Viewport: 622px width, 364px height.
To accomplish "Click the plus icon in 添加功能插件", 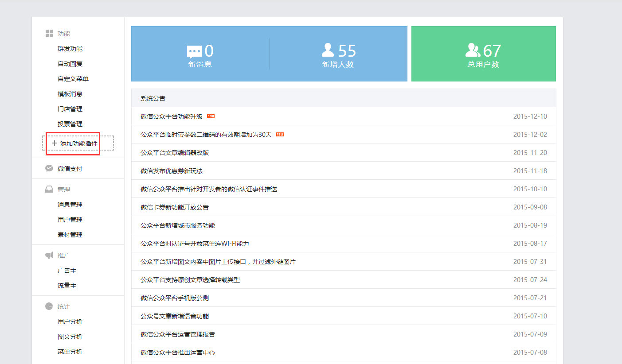I will point(55,143).
